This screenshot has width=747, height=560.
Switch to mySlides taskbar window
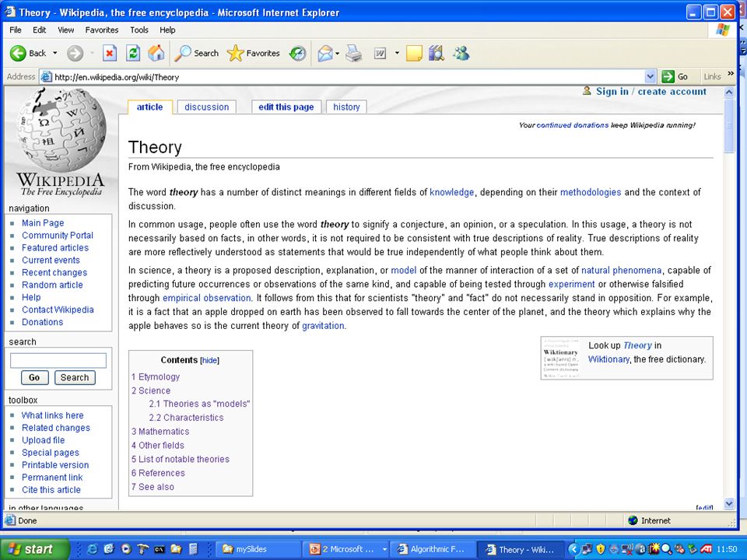(258, 549)
